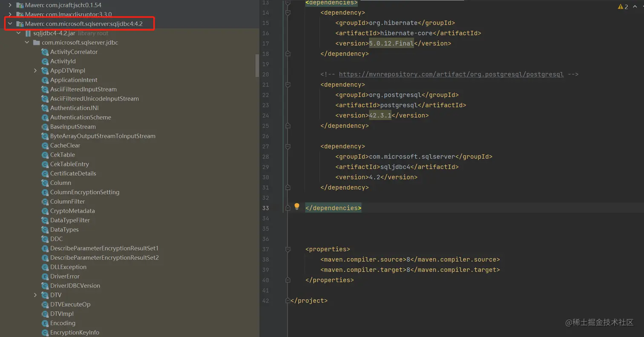This screenshot has width=644, height=337.
Task: Click the hibernate-core artifactId text
Action: pyautogui.click(x=406, y=33)
